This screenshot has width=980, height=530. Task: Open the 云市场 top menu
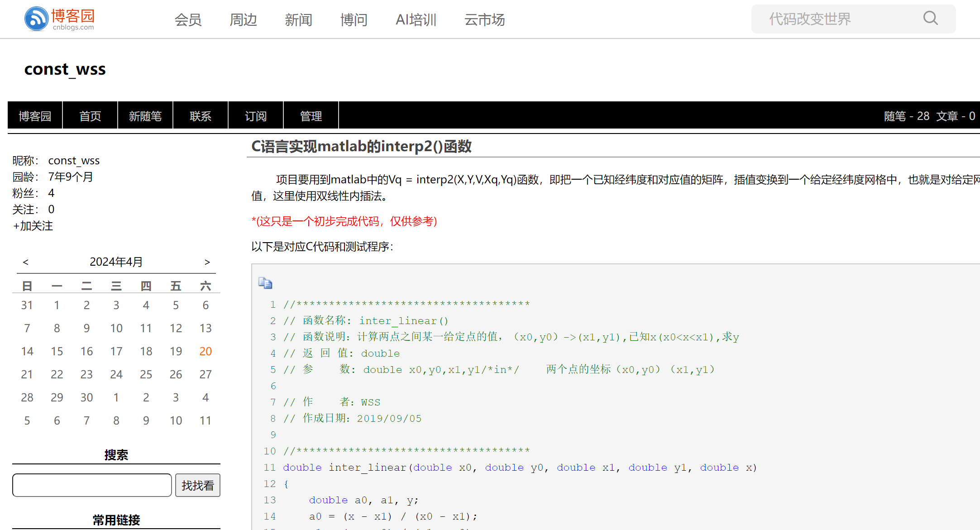(484, 19)
